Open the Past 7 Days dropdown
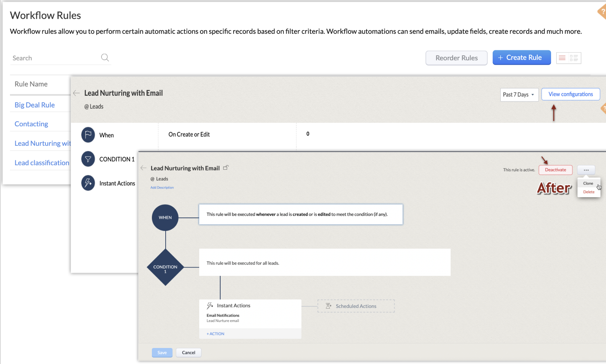Image resolution: width=606 pixels, height=364 pixels. click(519, 95)
